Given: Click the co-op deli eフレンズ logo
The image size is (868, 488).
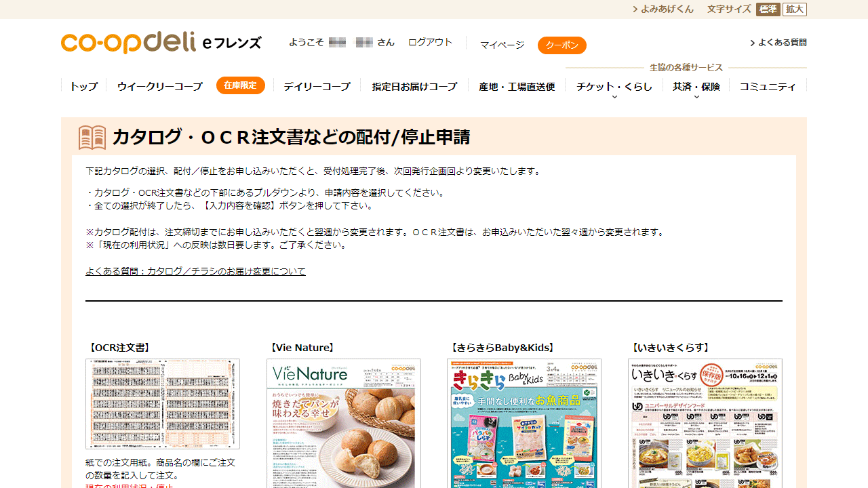Looking at the screenshot, I should pos(161,42).
